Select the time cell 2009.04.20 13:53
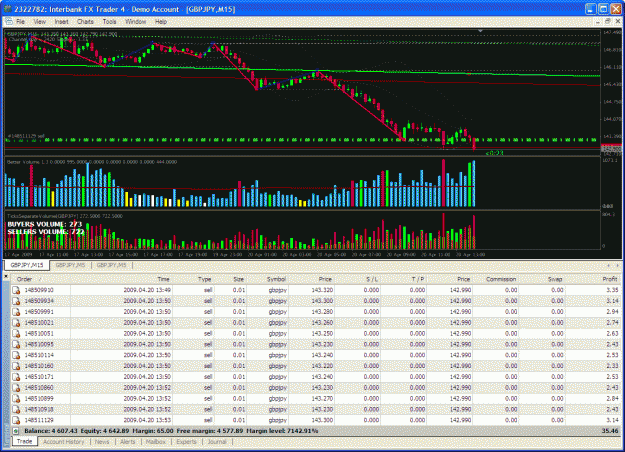625x452 pixels. pyautogui.click(x=147, y=420)
